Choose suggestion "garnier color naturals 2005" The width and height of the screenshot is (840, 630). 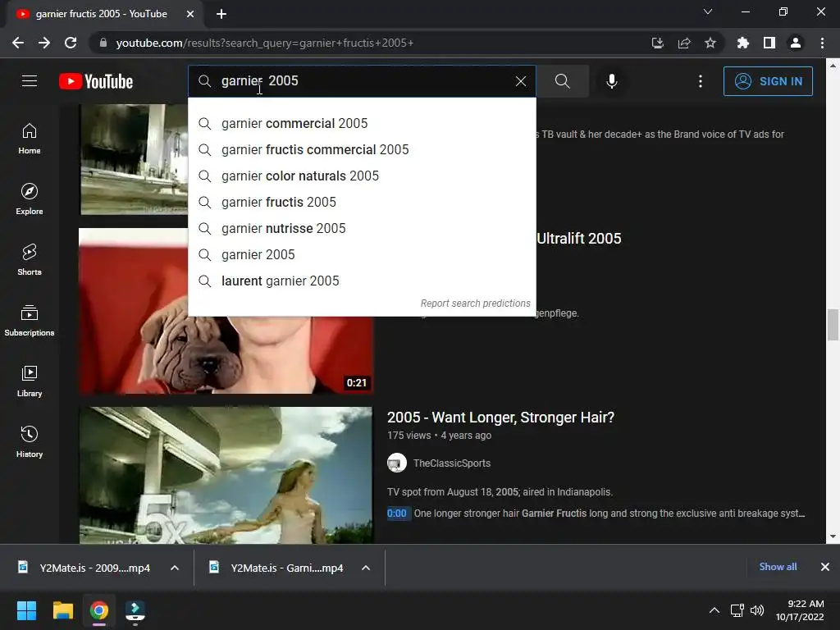[x=362, y=176]
